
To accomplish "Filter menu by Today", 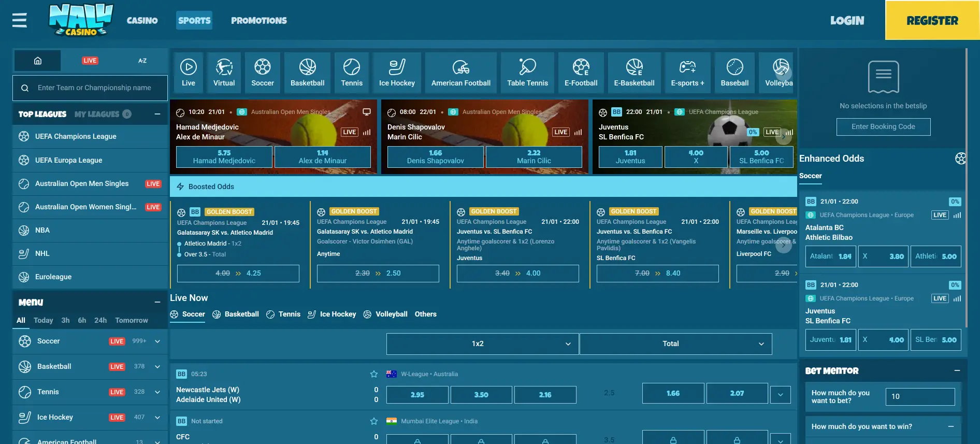I will pyautogui.click(x=44, y=320).
